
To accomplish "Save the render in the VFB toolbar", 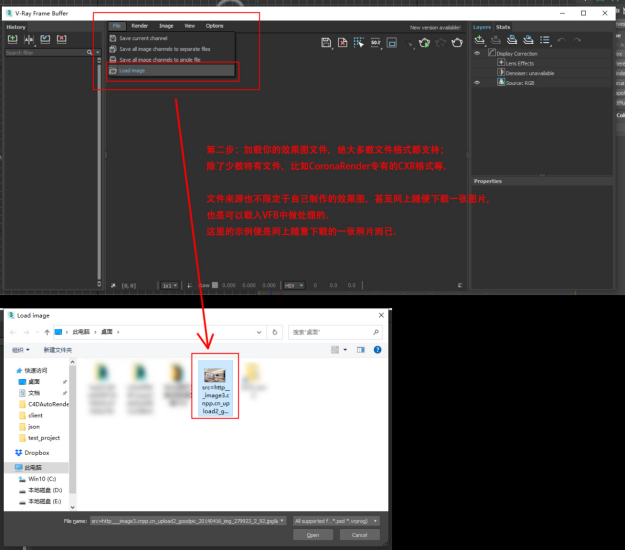I will tap(326, 43).
